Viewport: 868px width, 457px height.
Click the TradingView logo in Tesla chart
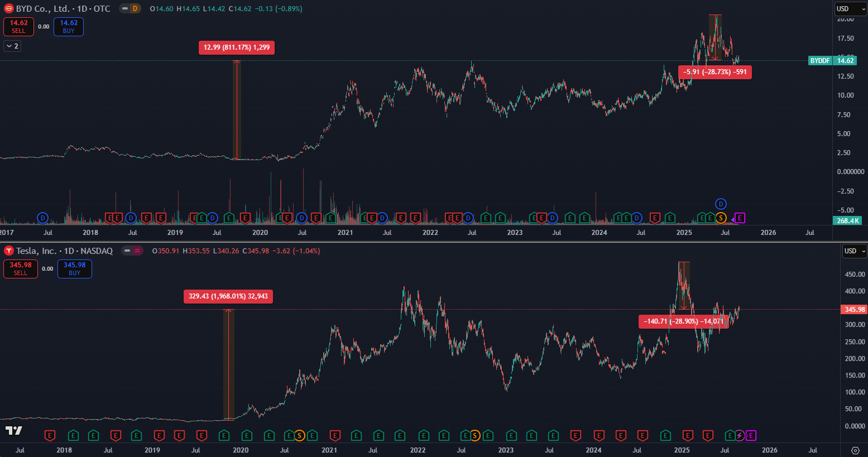[x=14, y=430]
